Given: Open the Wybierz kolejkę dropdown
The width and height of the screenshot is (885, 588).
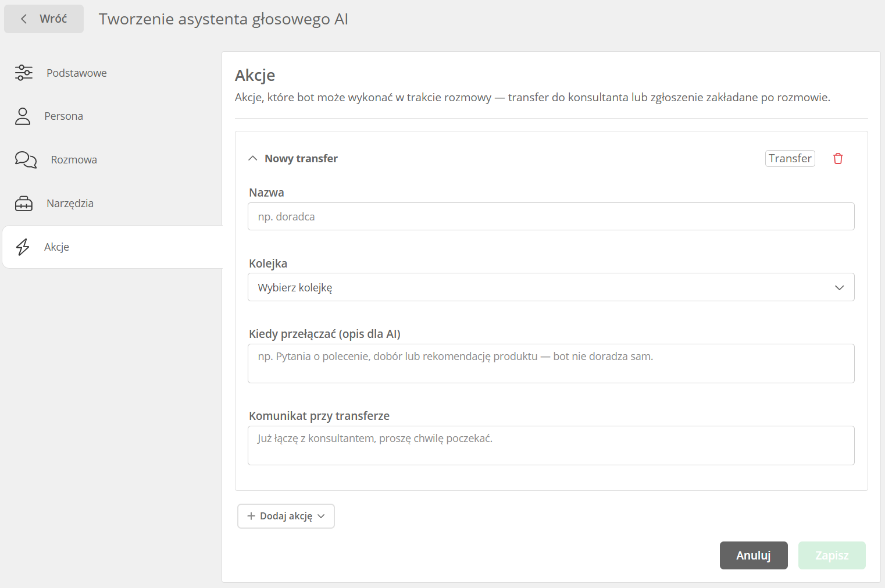Looking at the screenshot, I should (x=551, y=287).
